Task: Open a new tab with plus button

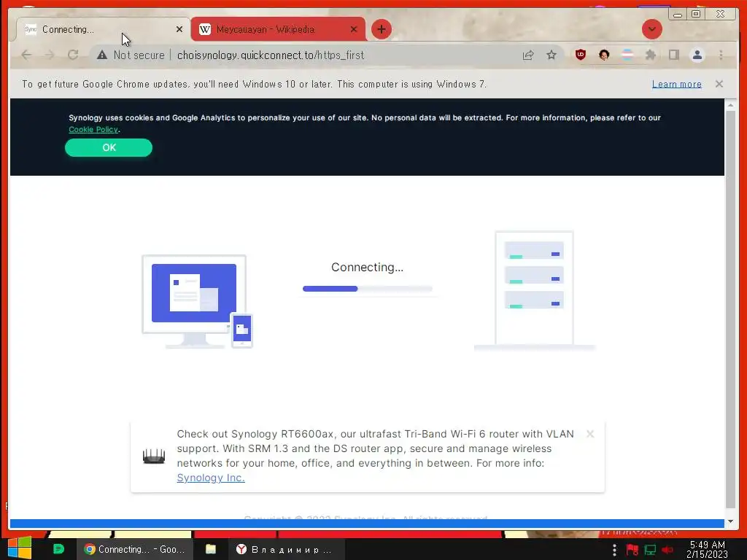Action: tap(381, 29)
